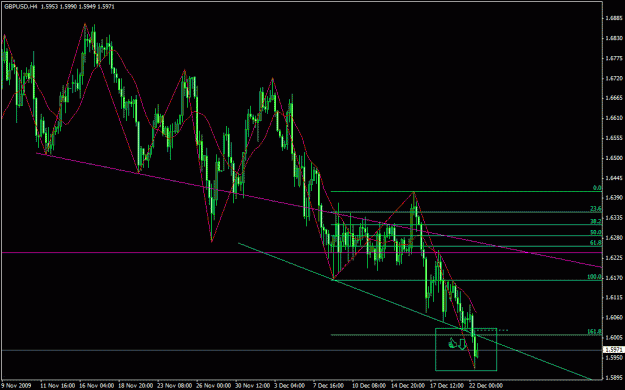Click the 1.6720 price axis label
The width and height of the screenshot is (625, 390).
(x=614, y=78)
